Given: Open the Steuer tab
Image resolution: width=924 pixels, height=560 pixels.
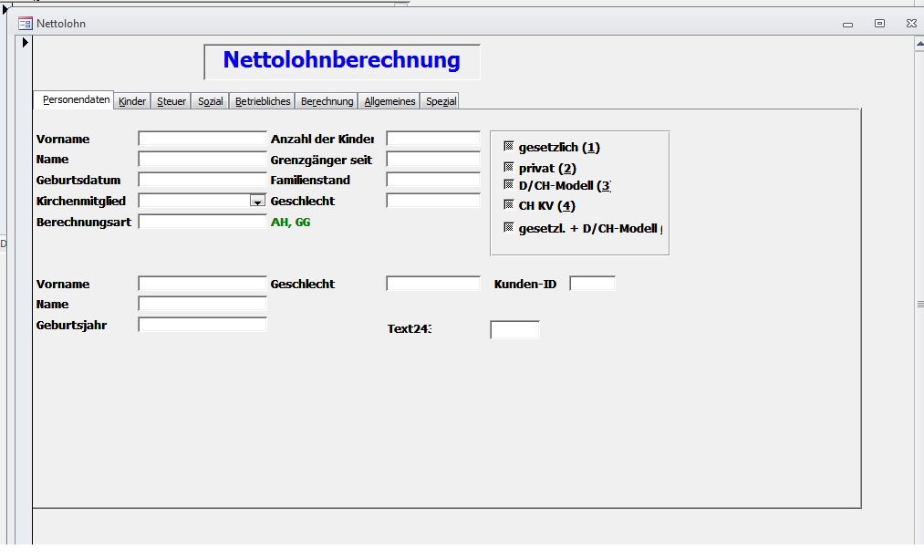Looking at the screenshot, I should [171, 101].
